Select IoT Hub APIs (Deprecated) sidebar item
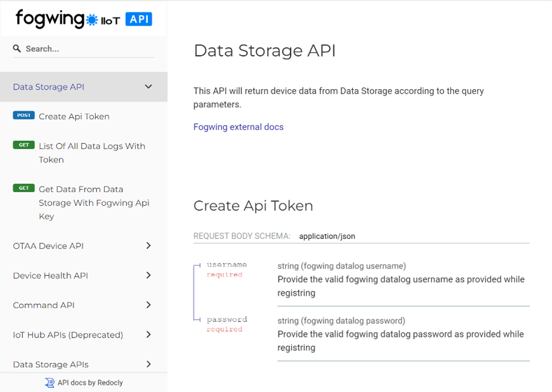The image size is (552, 392). (x=68, y=335)
